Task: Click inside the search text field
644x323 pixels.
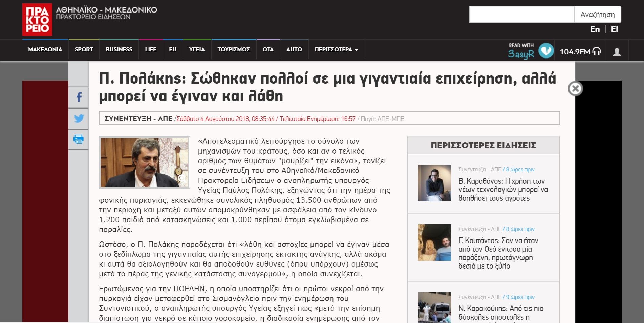Action: click(521, 15)
